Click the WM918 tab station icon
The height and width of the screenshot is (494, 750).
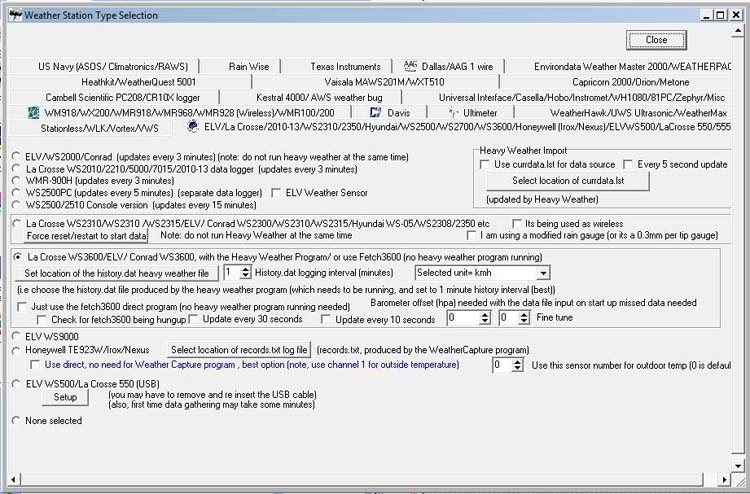click(33, 113)
